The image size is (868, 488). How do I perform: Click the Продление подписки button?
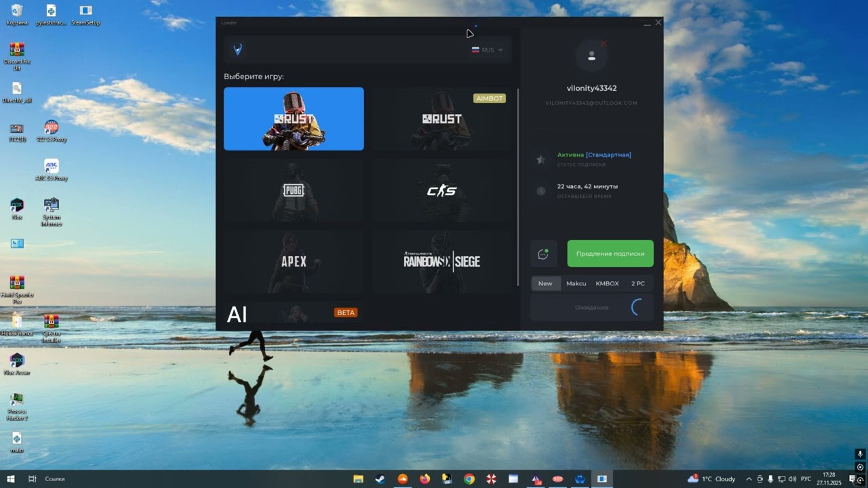pyautogui.click(x=610, y=253)
